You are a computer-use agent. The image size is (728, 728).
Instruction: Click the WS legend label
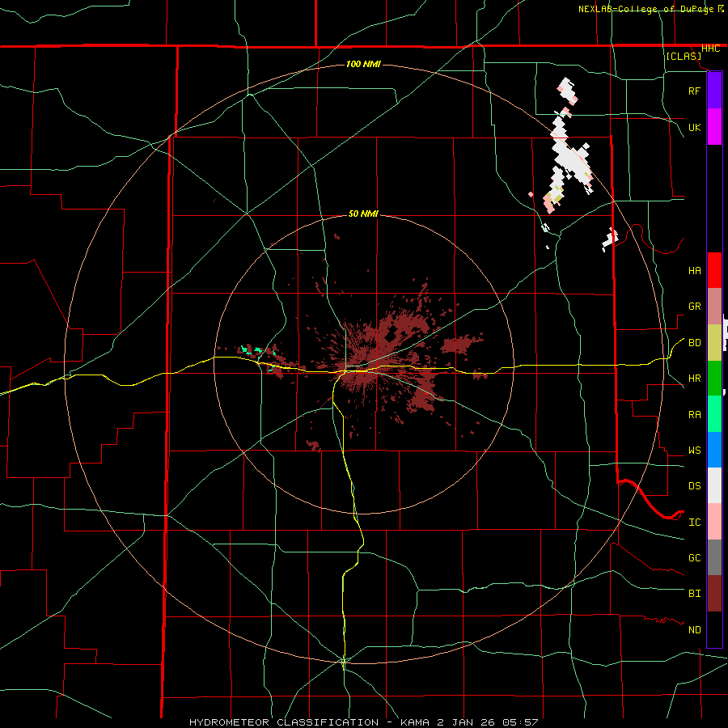pyautogui.click(x=694, y=451)
